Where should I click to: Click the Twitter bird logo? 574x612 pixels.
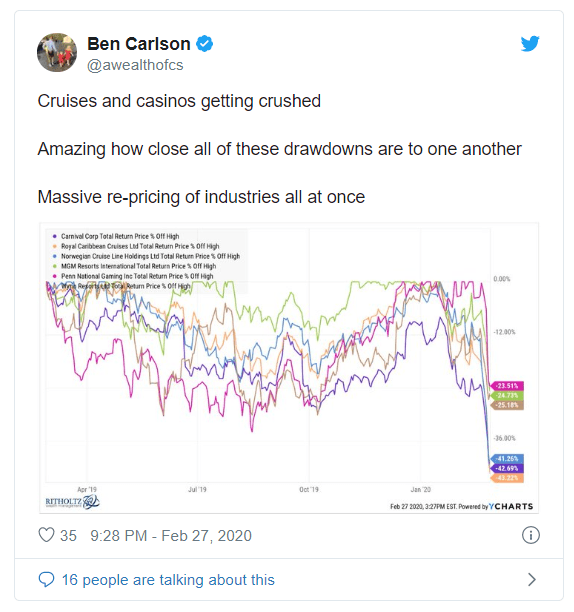coord(530,43)
